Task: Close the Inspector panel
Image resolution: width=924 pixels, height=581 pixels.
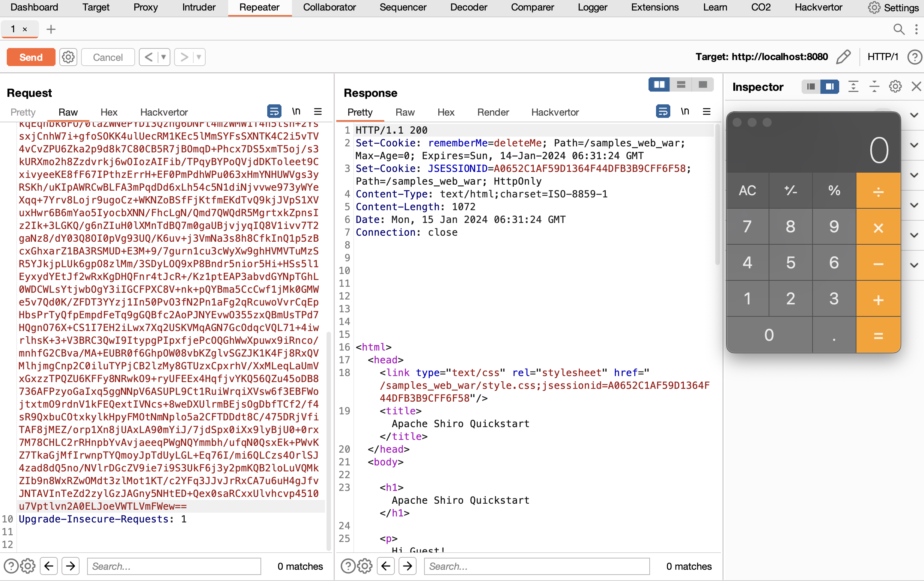Action: click(x=916, y=87)
